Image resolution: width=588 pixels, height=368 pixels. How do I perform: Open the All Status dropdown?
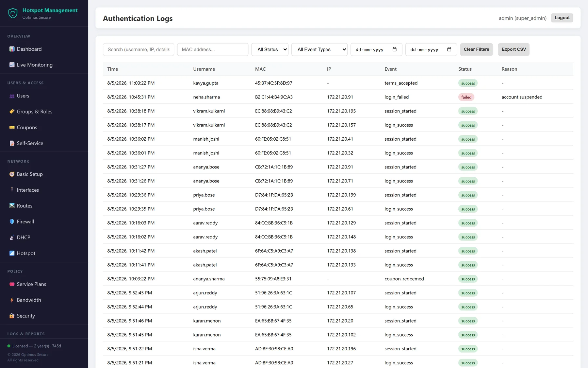270,49
